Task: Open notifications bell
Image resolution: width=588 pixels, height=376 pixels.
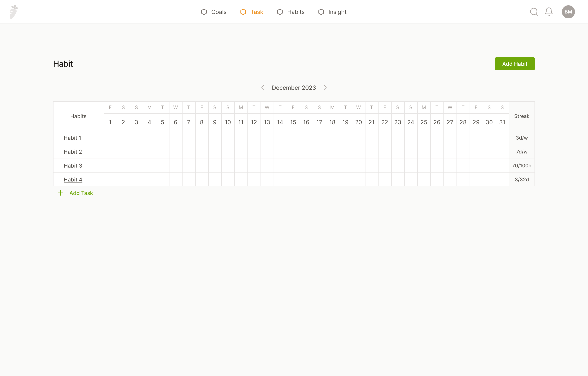Action: point(548,12)
